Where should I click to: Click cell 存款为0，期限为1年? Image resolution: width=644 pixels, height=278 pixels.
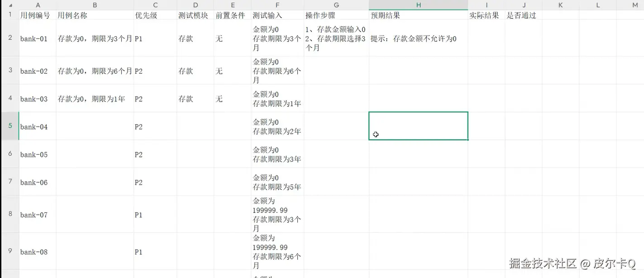[x=95, y=99]
